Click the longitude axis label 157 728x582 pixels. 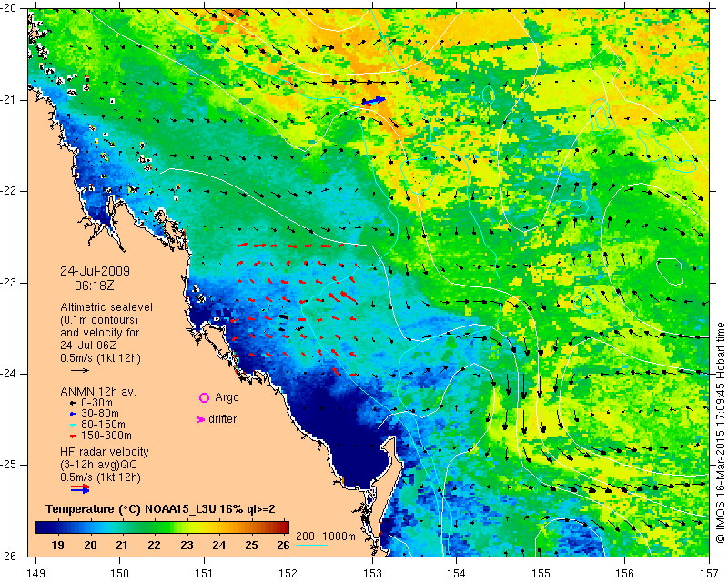710,574
